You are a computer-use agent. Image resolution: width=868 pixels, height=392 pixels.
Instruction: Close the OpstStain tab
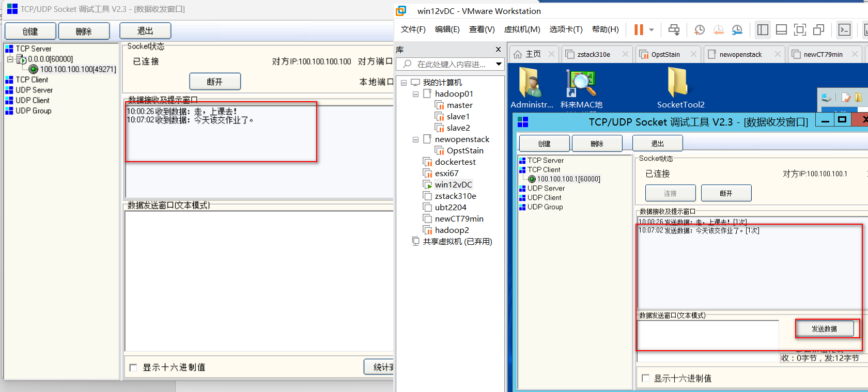coord(693,54)
